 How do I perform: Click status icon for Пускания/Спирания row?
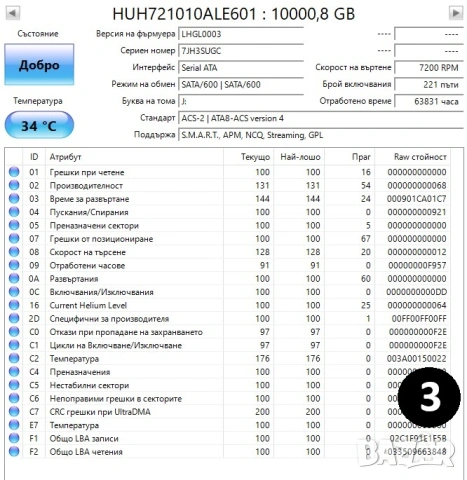click(14, 212)
